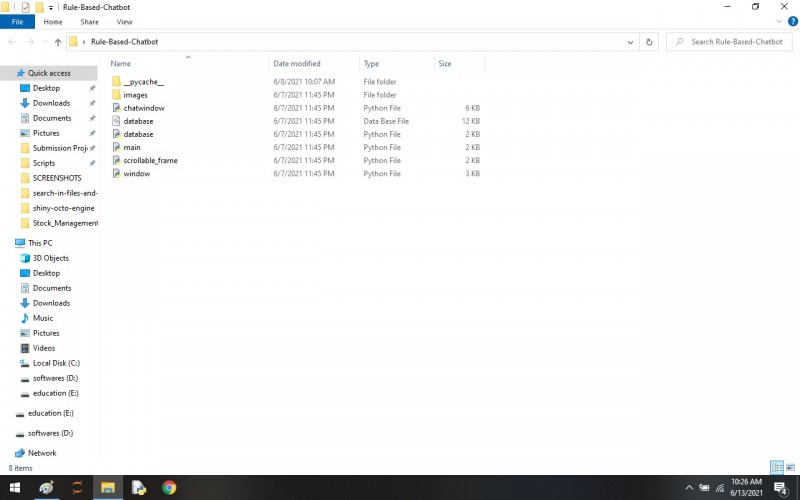The width and height of the screenshot is (800, 500).
Task: Go up one folder level arrow
Action: click(x=58, y=42)
